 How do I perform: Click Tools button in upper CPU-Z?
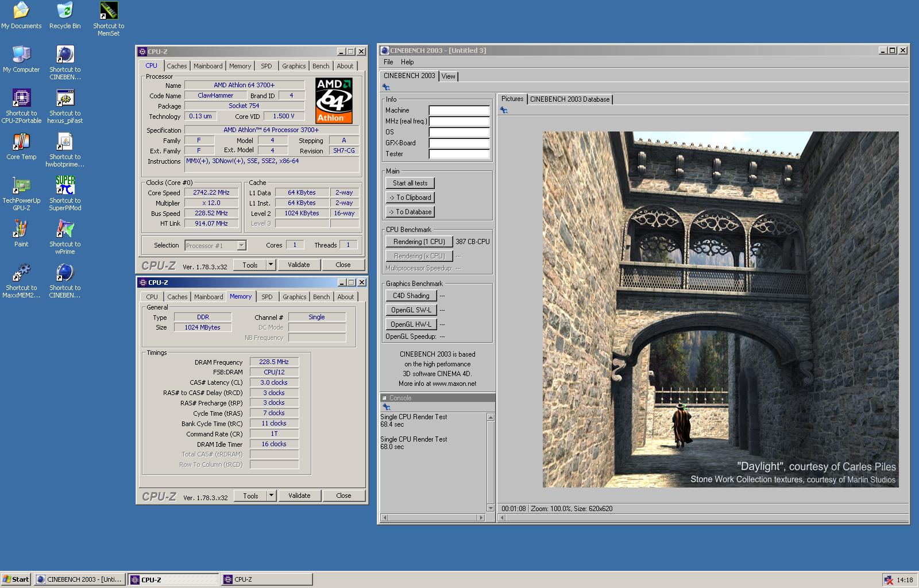(x=250, y=265)
